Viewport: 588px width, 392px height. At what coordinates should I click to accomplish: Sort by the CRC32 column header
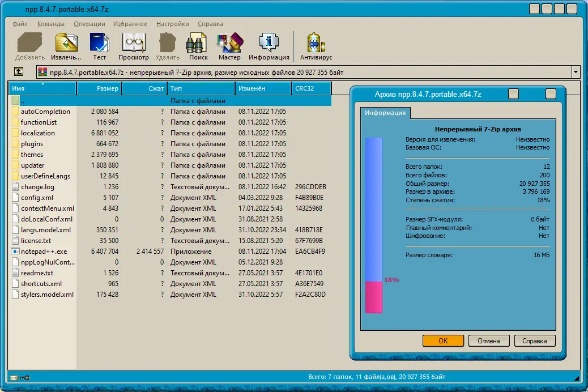(311, 88)
